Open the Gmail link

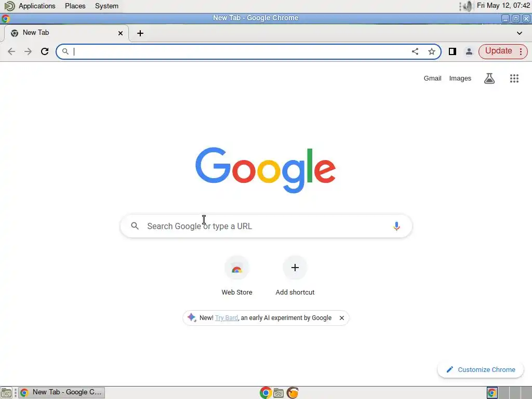(x=432, y=78)
